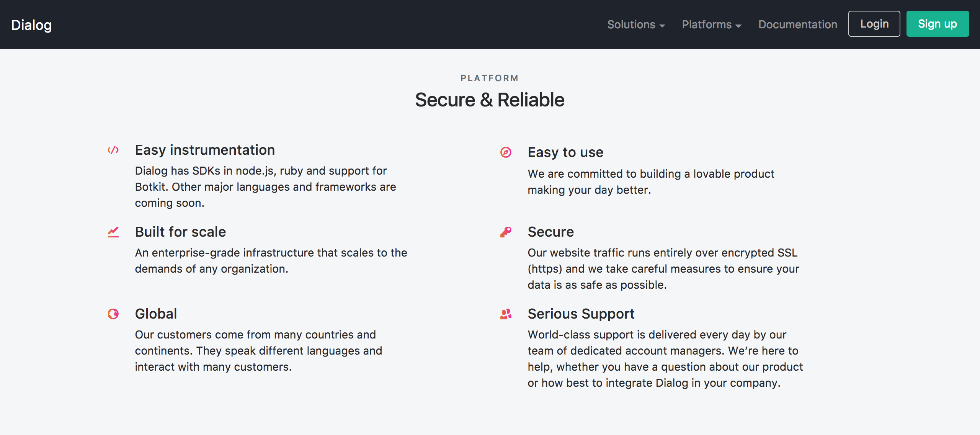Click the Global feature heading
Viewport: 980px width, 435px height.
[156, 314]
